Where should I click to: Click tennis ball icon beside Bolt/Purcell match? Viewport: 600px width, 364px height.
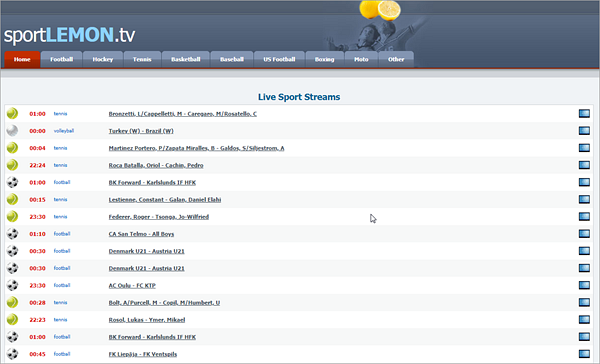click(12, 302)
